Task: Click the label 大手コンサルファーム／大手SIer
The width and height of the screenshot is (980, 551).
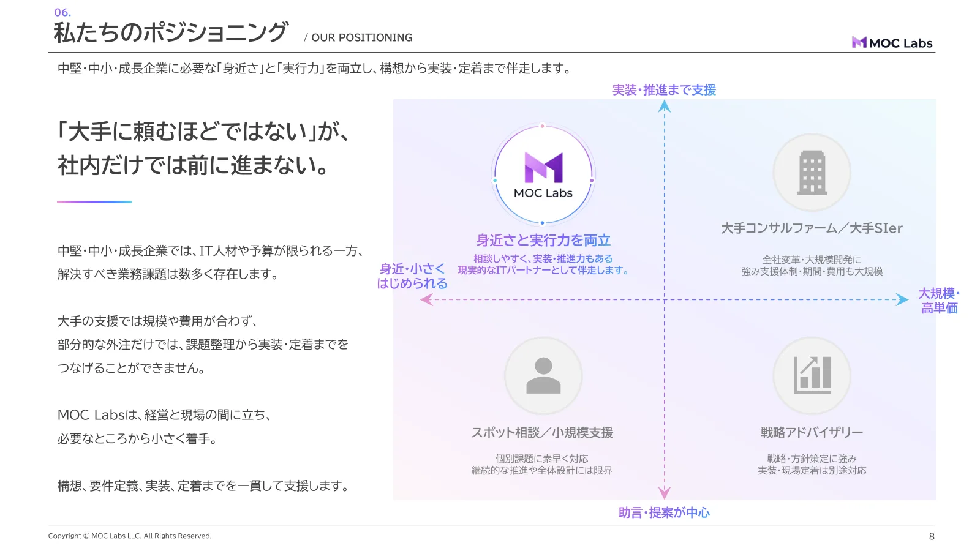Action: (x=812, y=228)
